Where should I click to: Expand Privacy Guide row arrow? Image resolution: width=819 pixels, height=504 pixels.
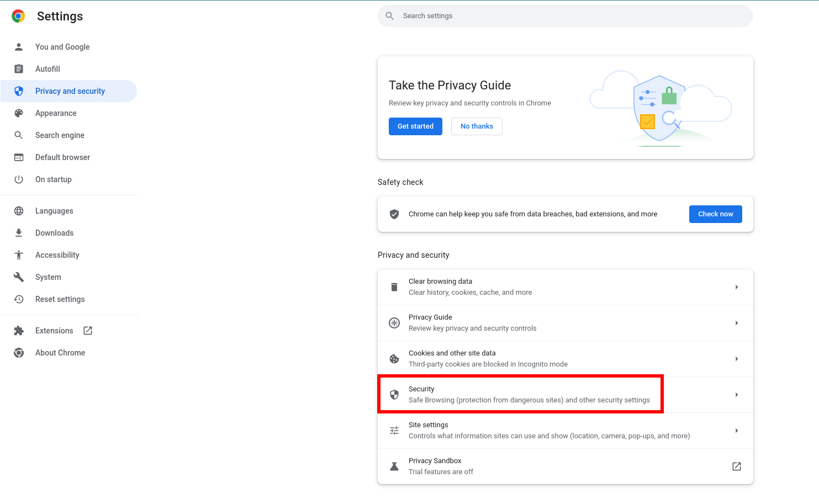pyautogui.click(x=737, y=323)
